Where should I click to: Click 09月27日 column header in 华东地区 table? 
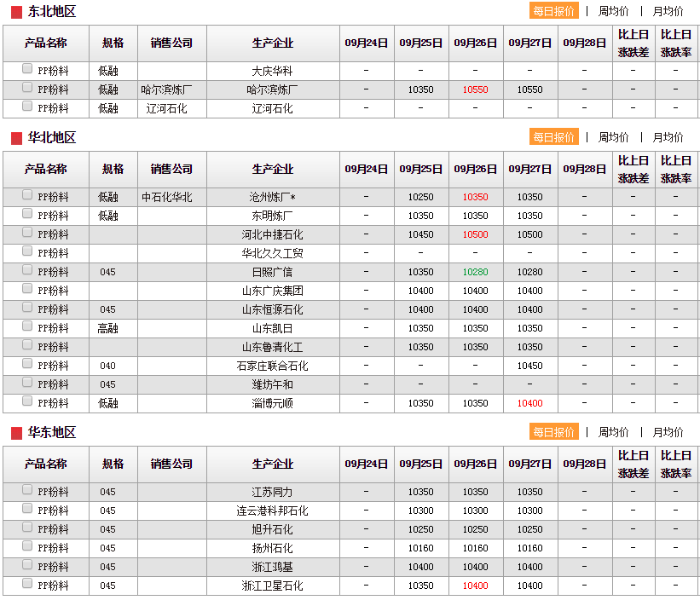pyautogui.click(x=530, y=464)
